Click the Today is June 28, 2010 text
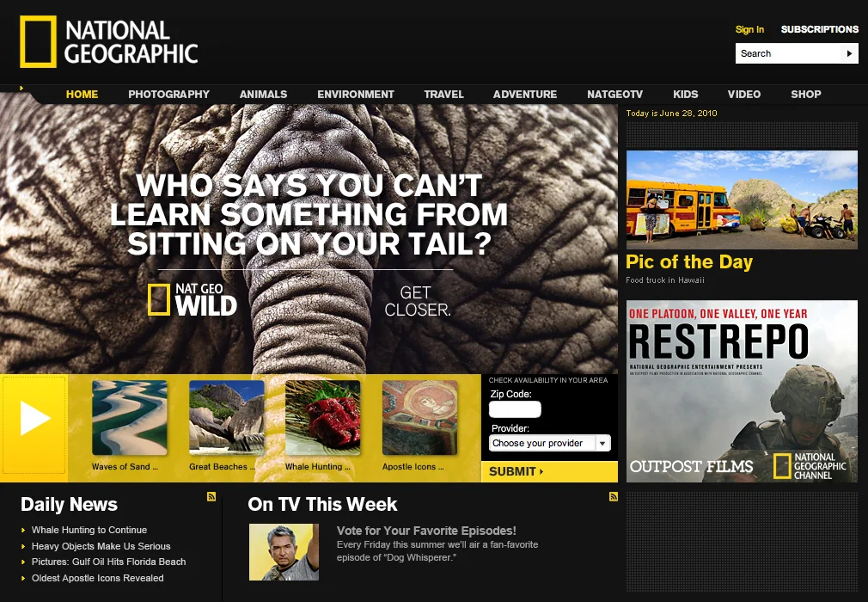Image resolution: width=868 pixels, height=602 pixels. pyautogui.click(x=671, y=113)
